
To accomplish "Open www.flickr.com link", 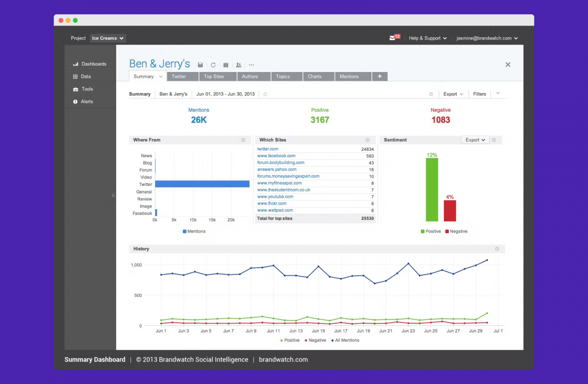I will tap(272, 204).
